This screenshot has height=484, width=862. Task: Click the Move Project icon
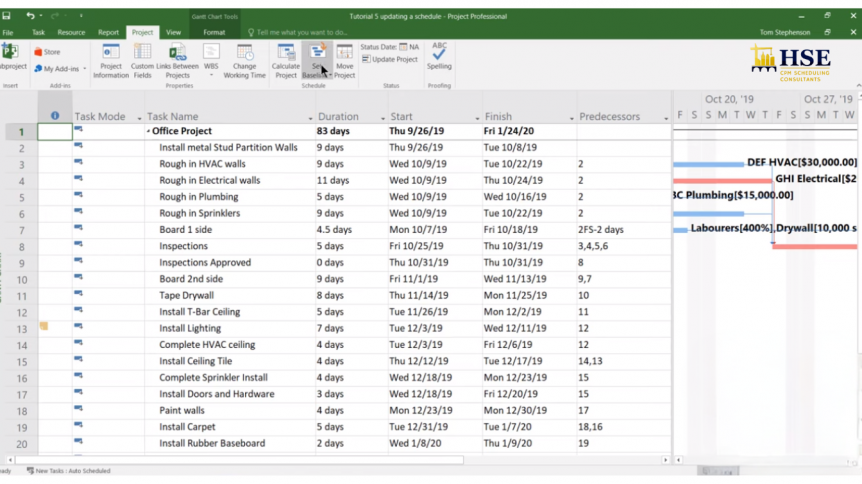coord(345,61)
